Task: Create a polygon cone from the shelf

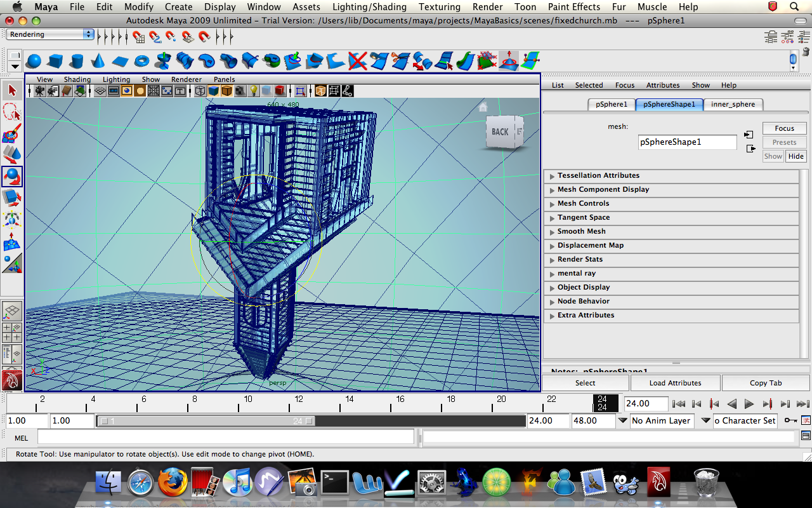Action: pos(98,61)
